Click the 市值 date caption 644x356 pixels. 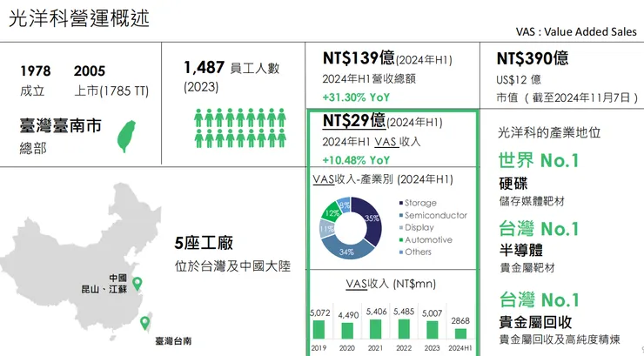click(x=567, y=97)
